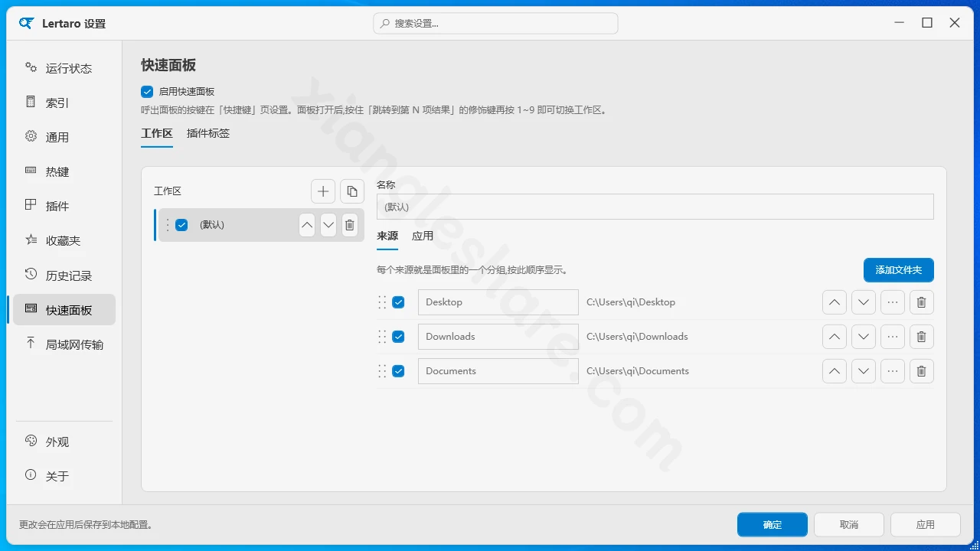Click the 名称 input field
Image resolution: width=980 pixels, height=551 pixels.
tap(655, 207)
